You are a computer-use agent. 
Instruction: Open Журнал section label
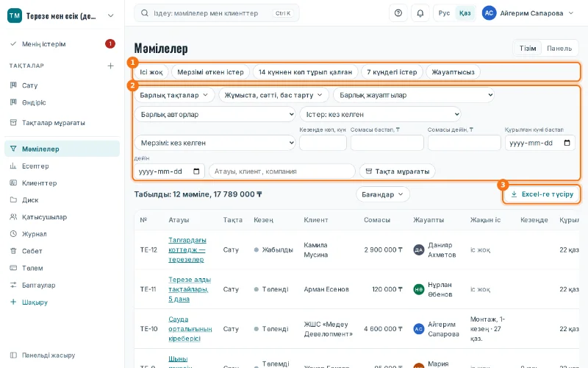click(34, 233)
